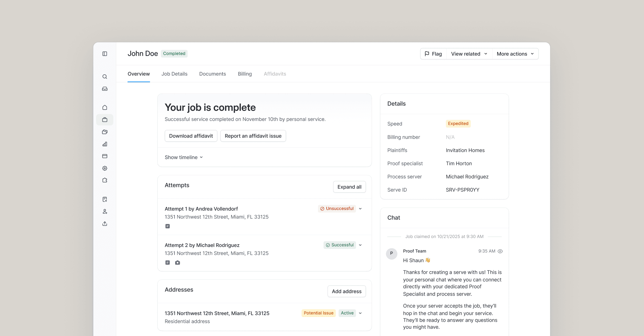Open the puzzle piece integrations icon
Screen dimensions: 644x336
[105, 180]
